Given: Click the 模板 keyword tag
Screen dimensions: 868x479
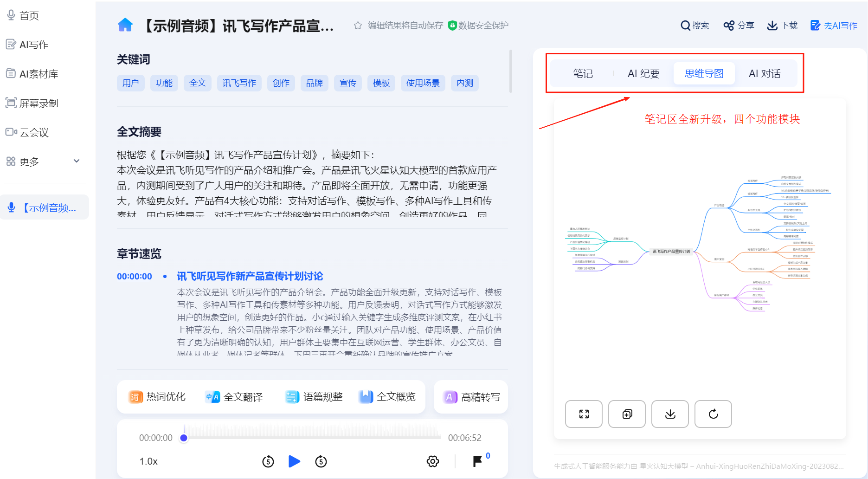Looking at the screenshot, I should [381, 83].
